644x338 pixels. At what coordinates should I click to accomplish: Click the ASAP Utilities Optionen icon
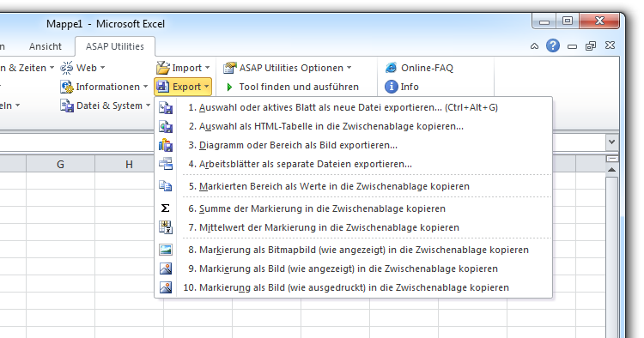tap(230, 68)
